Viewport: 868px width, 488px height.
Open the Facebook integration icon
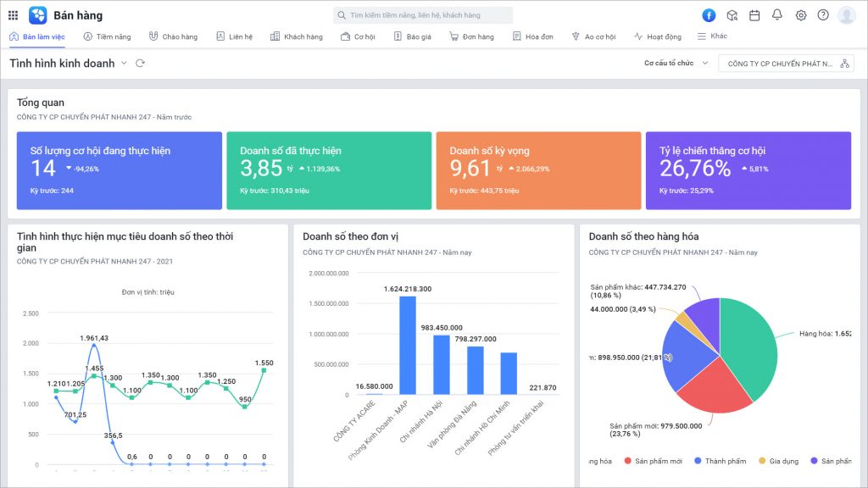click(709, 15)
